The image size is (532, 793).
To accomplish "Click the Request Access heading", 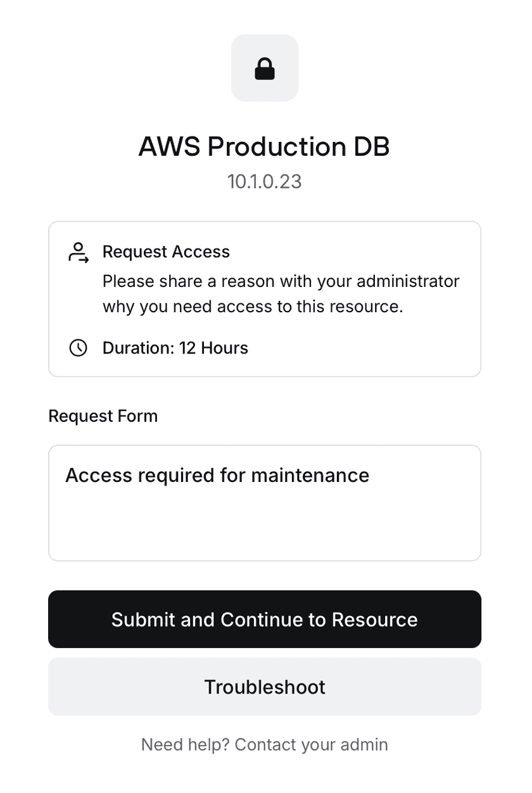I will tap(166, 252).
